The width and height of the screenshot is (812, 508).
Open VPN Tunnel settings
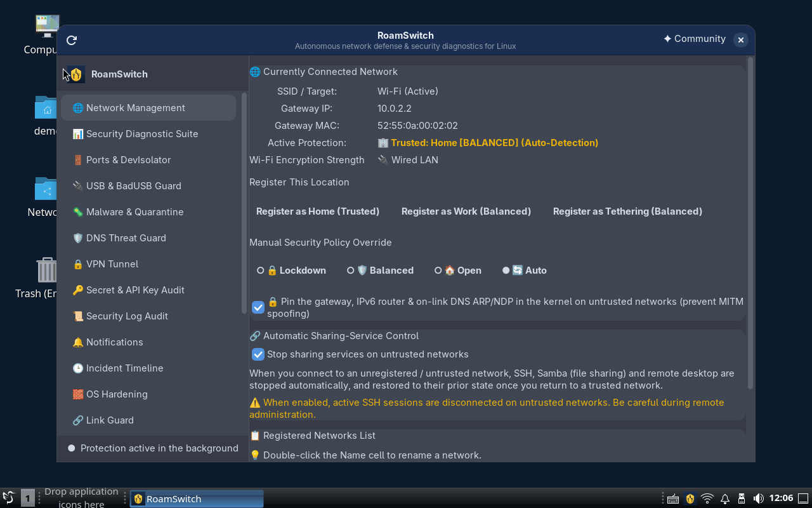(148, 264)
